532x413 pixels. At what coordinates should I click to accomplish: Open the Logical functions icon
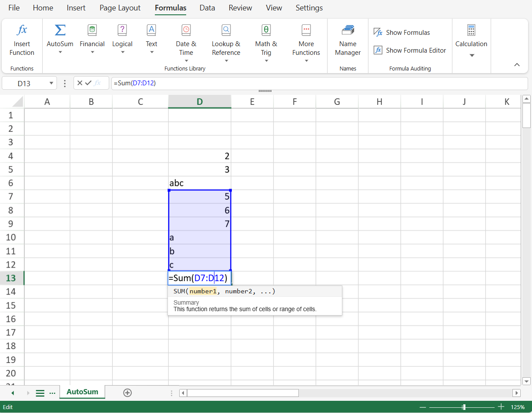(122, 30)
